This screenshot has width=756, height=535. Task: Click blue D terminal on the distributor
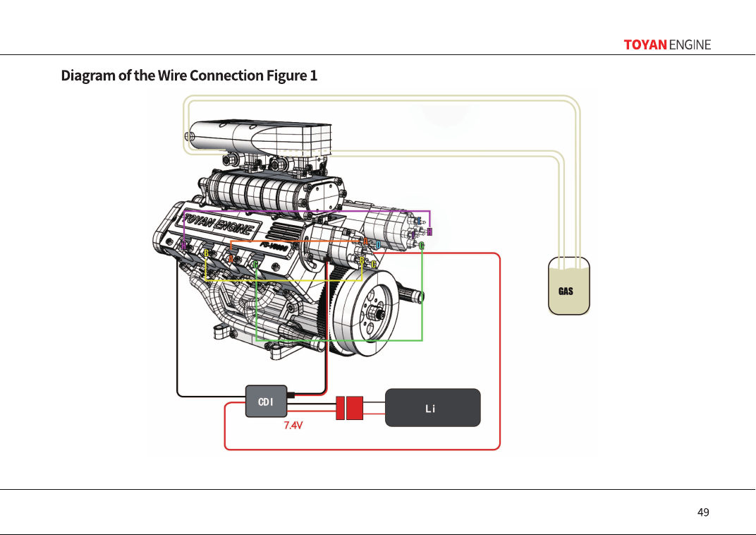[378, 245]
